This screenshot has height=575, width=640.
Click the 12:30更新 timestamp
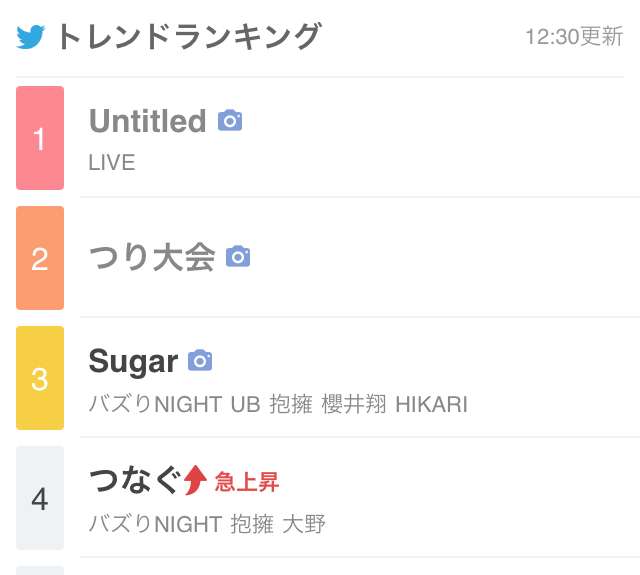click(574, 37)
